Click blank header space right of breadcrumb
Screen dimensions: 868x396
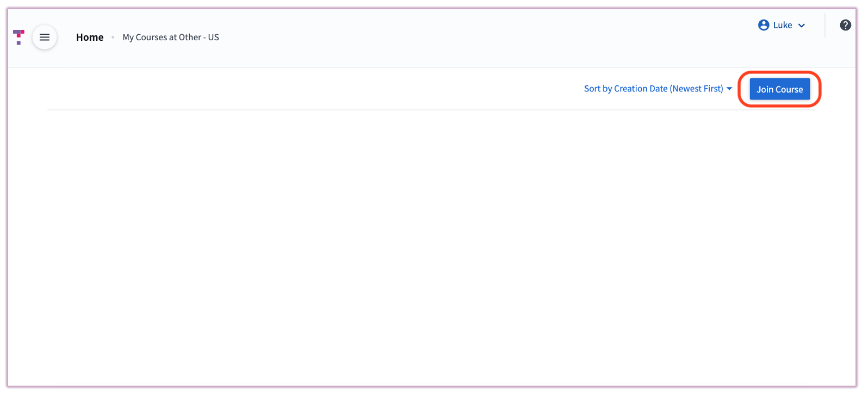pos(435,37)
